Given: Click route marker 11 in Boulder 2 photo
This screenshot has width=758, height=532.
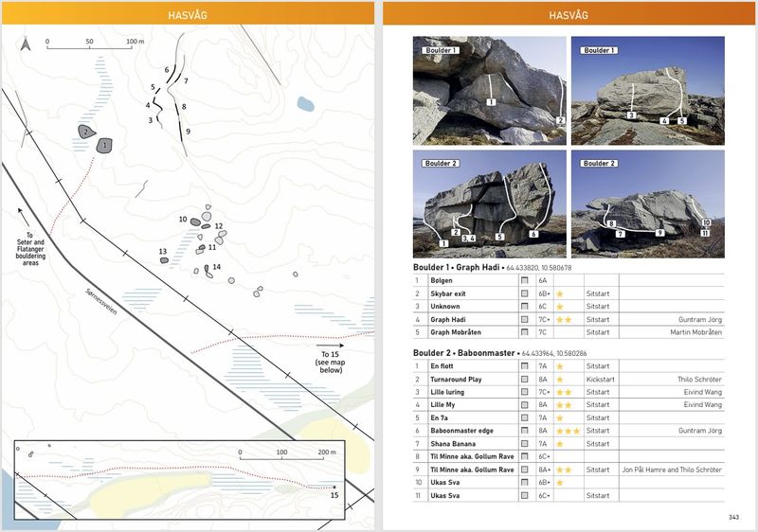Looking at the screenshot, I should [705, 233].
